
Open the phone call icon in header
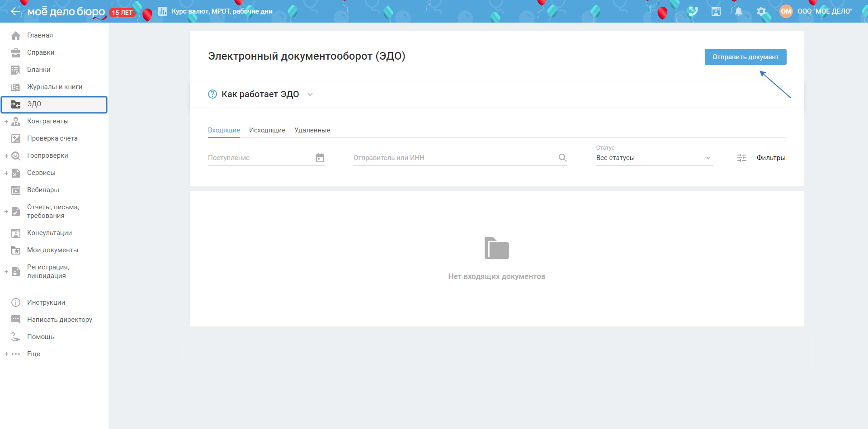(693, 11)
